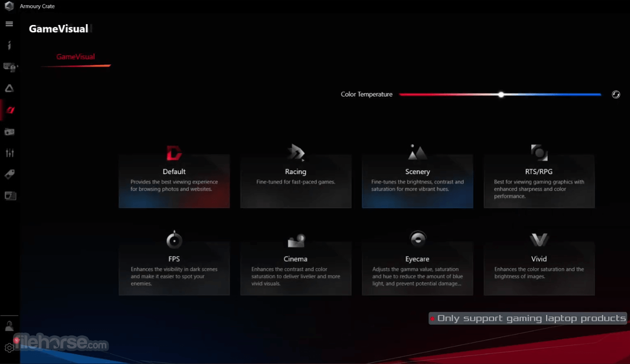Screen dimensions: 630x364
Task: Select the Racing mode label
Action: (295, 172)
